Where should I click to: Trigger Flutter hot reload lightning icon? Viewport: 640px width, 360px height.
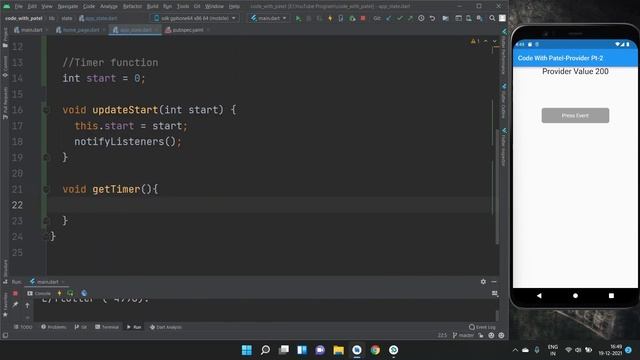pyautogui.click(x=330, y=18)
